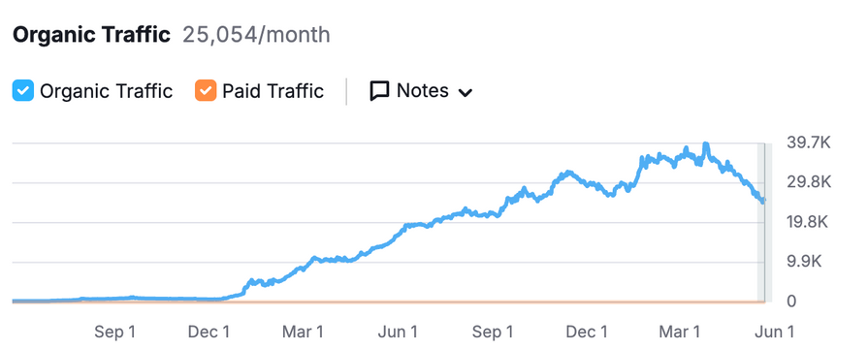The image size is (868, 349).
Task: Click the last Jun 1 date label
Action: point(774,332)
